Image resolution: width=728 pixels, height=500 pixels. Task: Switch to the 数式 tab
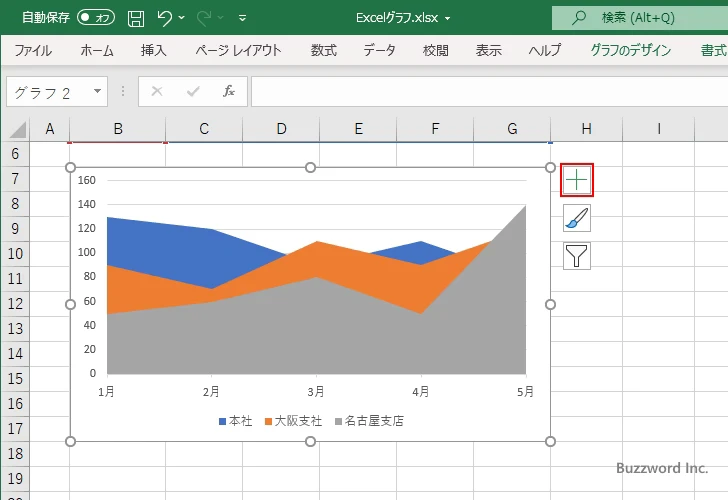click(324, 50)
